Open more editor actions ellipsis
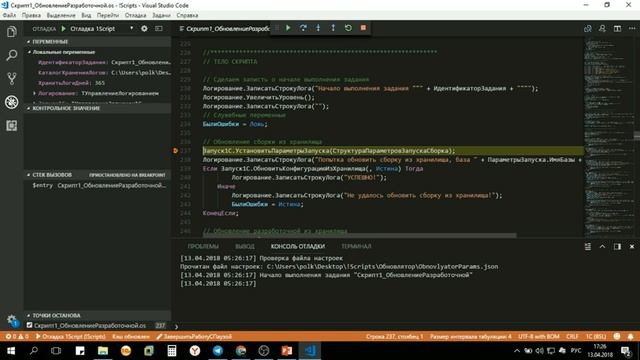Screen dimensions: 640x360 pyautogui.click(x=632, y=29)
